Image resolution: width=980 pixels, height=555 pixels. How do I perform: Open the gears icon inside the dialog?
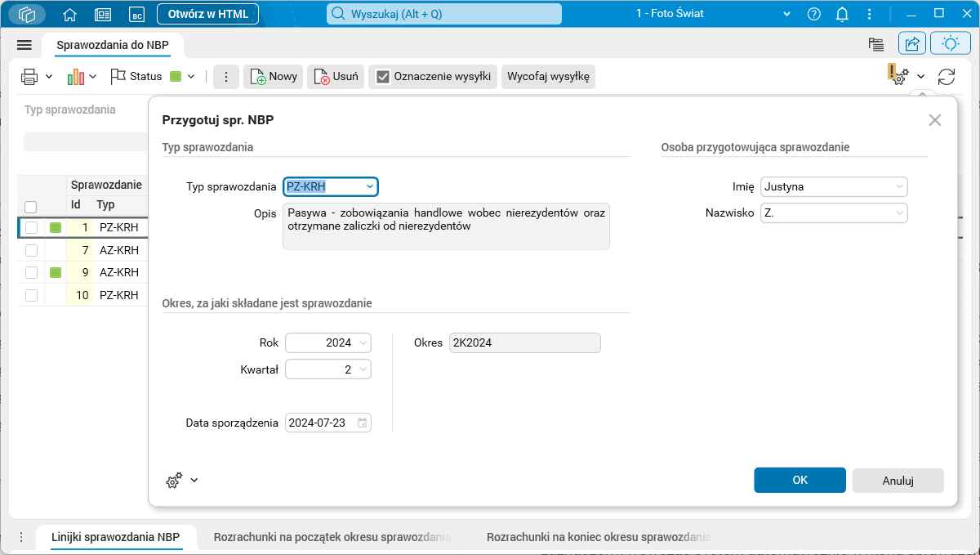172,481
